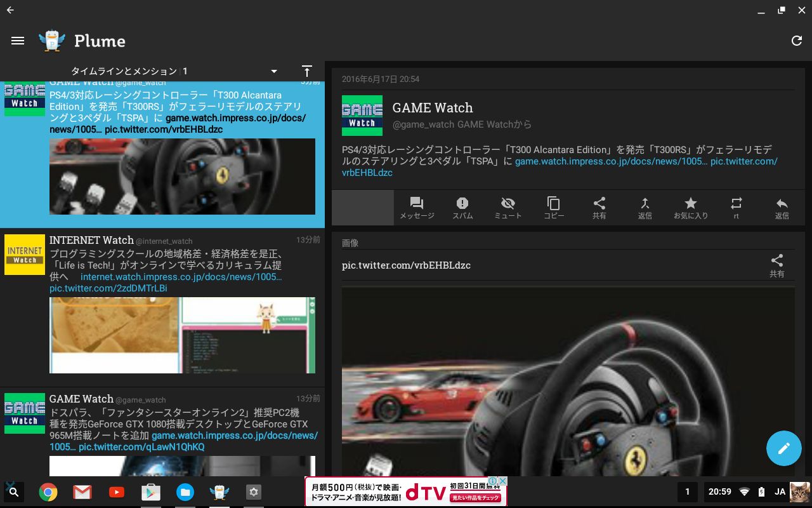This screenshot has width=812, height=508.
Task: Open INTERNET Watch tweet image thumbnail
Action: 182,335
